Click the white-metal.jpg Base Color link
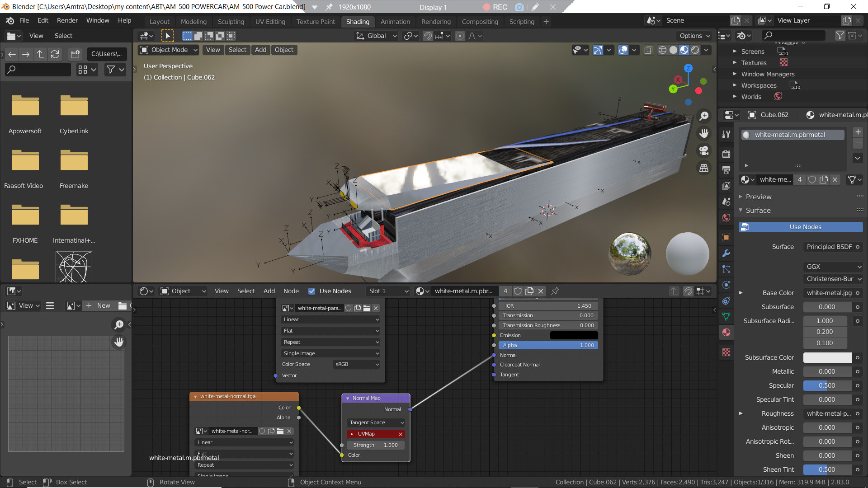Viewport: 868px width, 488px height. (833, 293)
